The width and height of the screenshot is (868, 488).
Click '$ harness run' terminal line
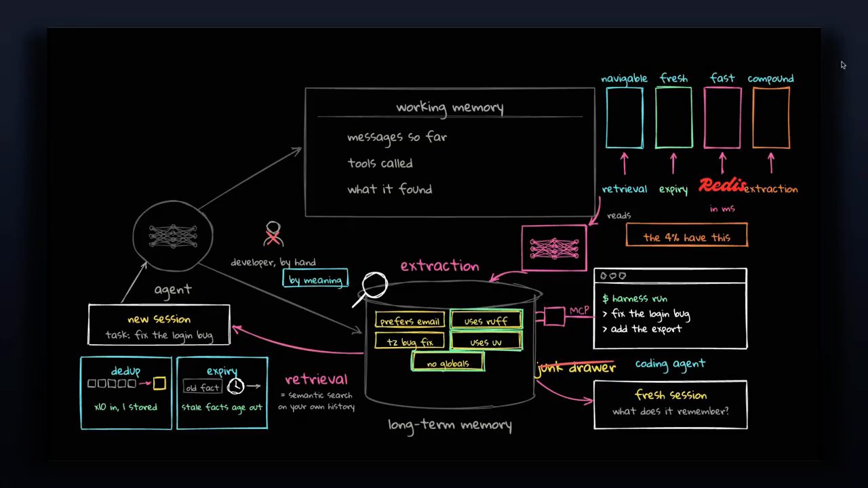pos(635,298)
